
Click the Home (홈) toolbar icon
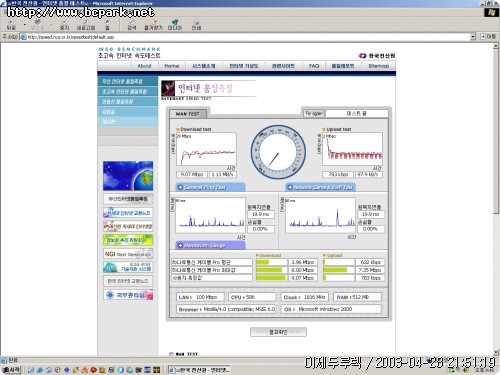(x=107, y=25)
